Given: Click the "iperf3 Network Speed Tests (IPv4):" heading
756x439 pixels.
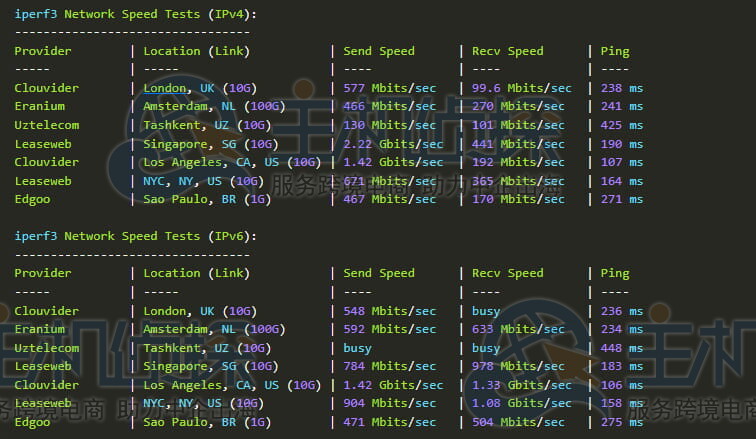Looking at the screenshot, I should click(135, 14).
